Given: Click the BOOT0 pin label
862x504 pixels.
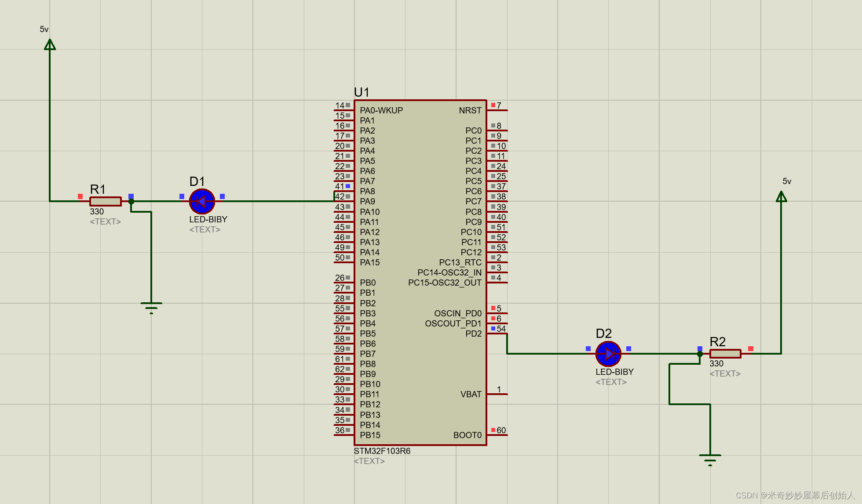Looking at the screenshot, I should pyautogui.click(x=468, y=435).
